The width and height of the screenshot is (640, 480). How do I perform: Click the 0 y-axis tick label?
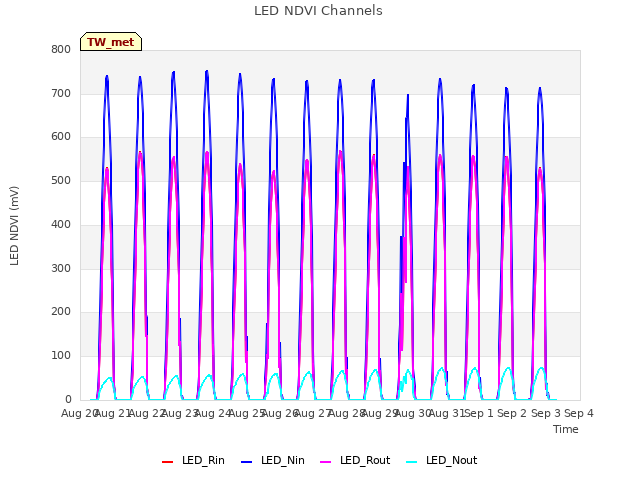[68, 399]
